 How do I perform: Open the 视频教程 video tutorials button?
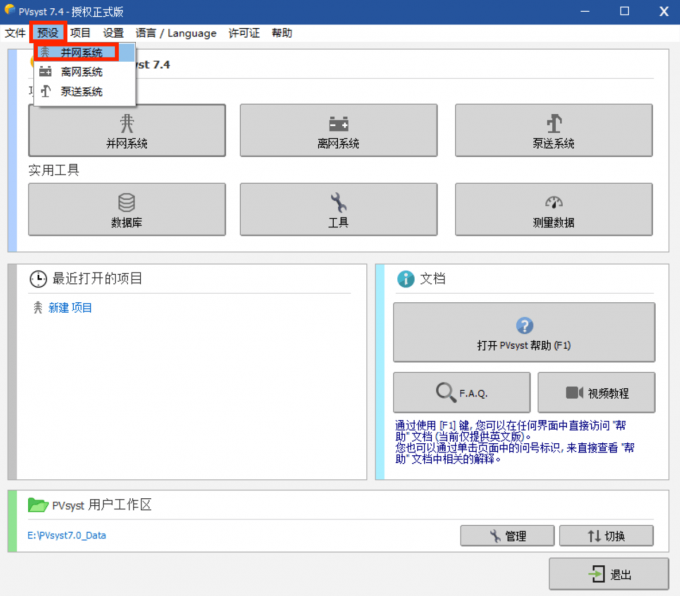[596, 392]
